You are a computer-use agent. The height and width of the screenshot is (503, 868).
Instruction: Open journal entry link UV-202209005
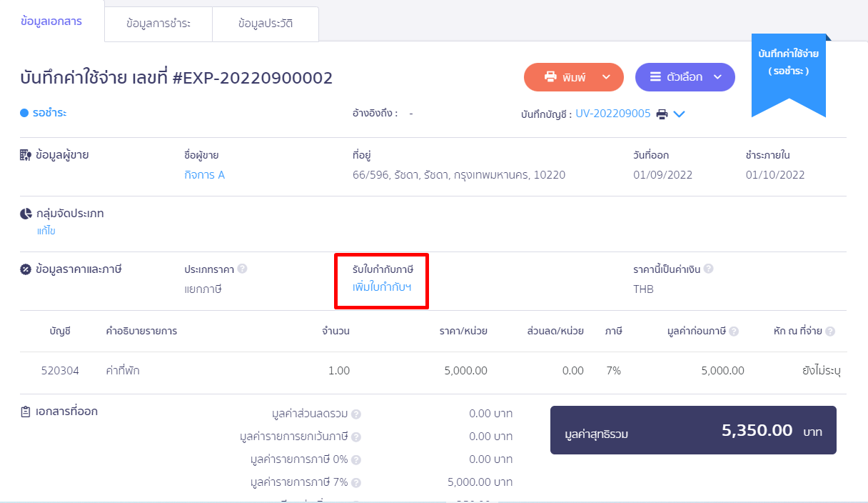[x=613, y=114]
